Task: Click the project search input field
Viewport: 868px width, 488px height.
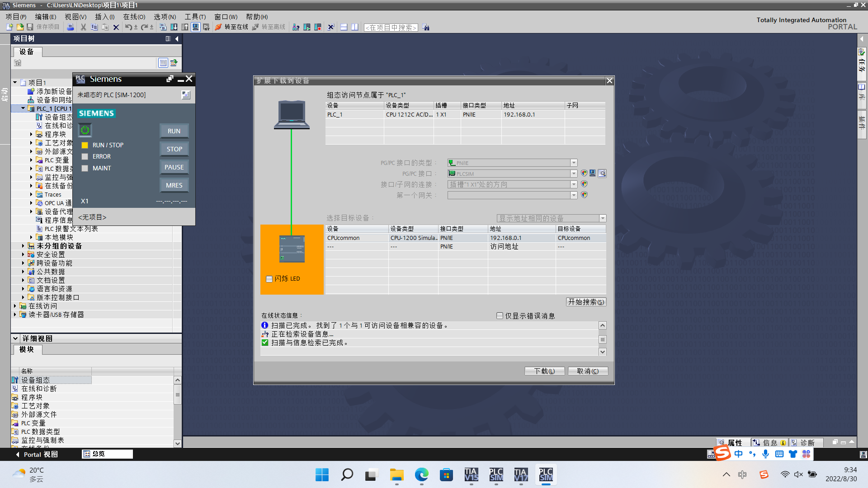Action: [391, 28]
